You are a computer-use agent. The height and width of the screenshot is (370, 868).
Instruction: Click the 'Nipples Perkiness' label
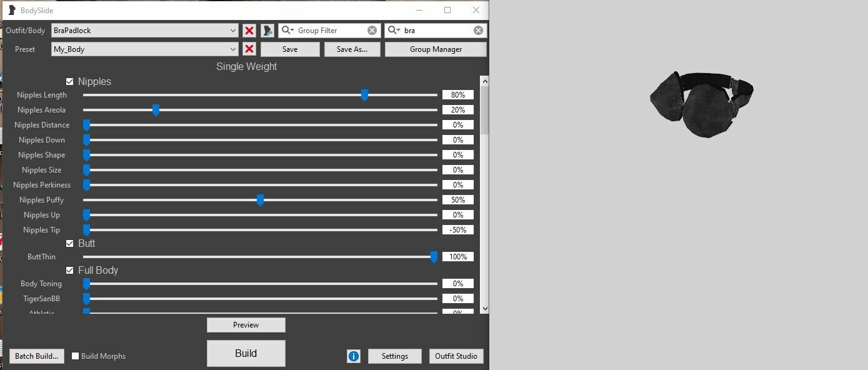pos(42,185)
